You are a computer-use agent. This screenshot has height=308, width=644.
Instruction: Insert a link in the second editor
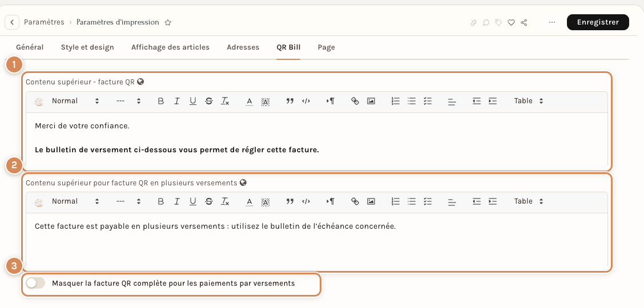click(x=355, y=202)
